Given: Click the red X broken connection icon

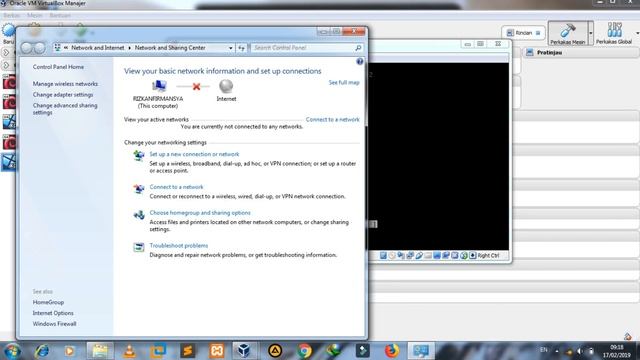Looking at the screenshot, I should (196, 87).
